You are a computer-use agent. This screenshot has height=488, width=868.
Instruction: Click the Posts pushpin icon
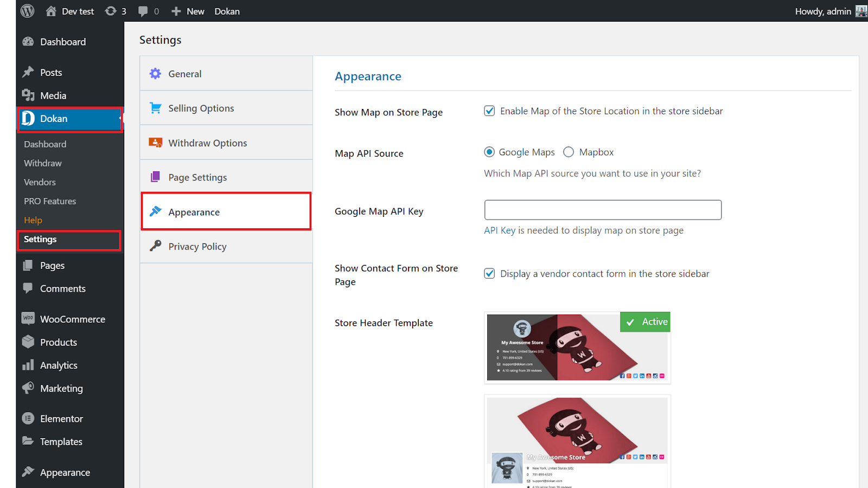click(28, 72)
